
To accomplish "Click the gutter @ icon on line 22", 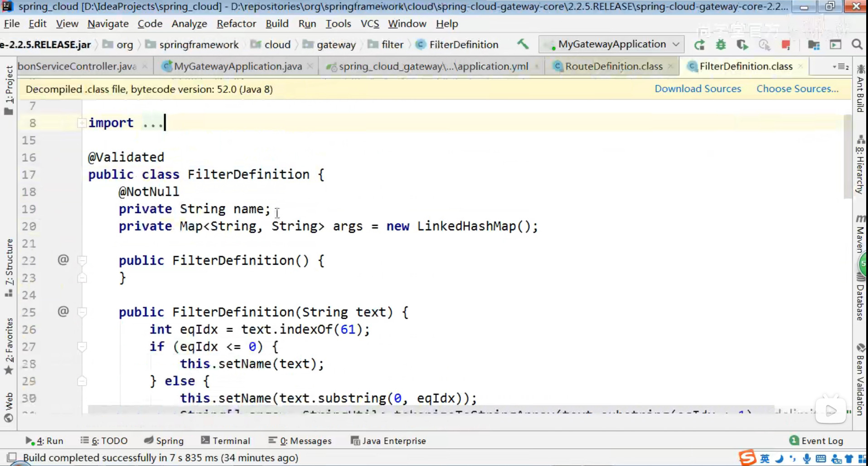I will click(63, 260).
